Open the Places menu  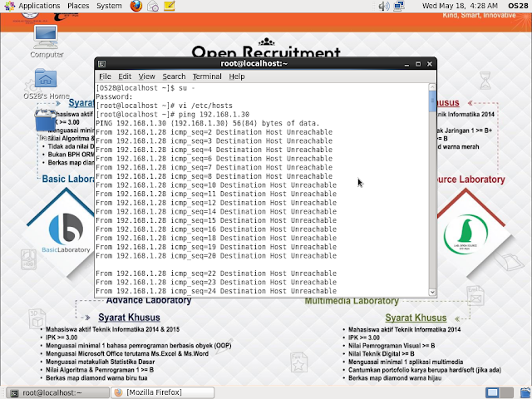78,6
